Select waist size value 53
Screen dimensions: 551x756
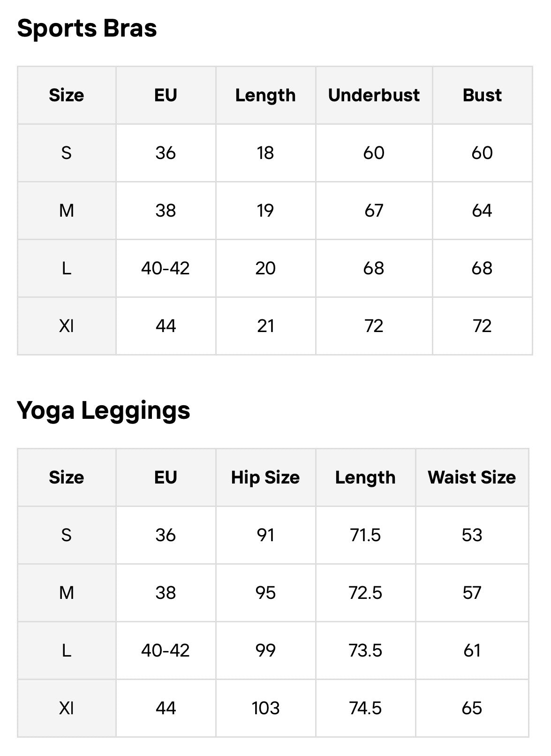pyautogui.click(x=472, y=535)
